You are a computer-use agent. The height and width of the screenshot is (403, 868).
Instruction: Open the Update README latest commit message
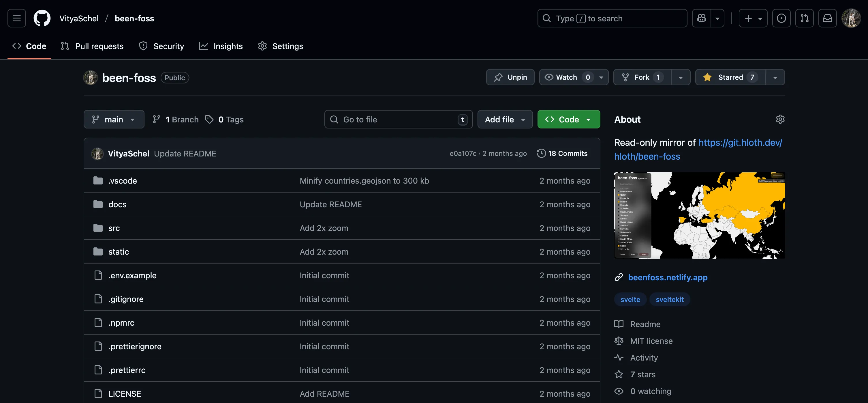coord(185,154)
